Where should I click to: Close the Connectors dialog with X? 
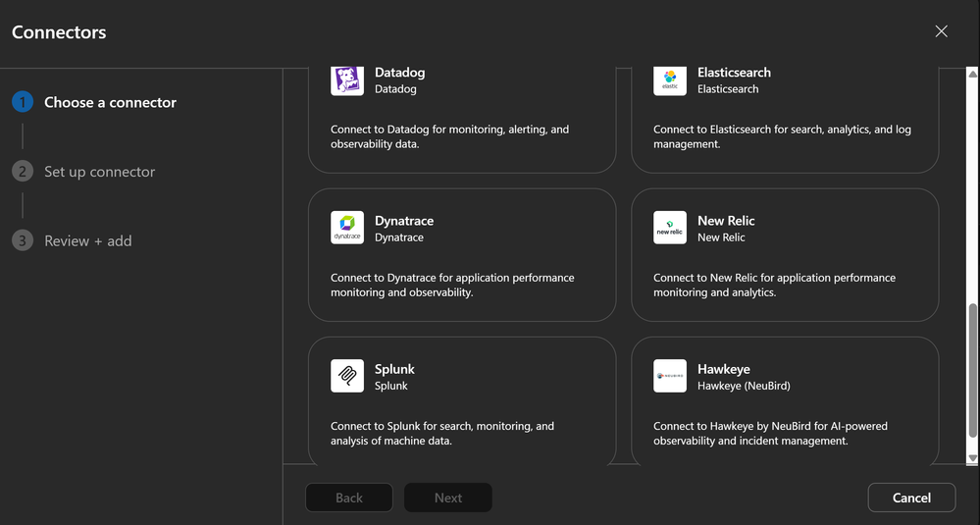tap(941, 31)
